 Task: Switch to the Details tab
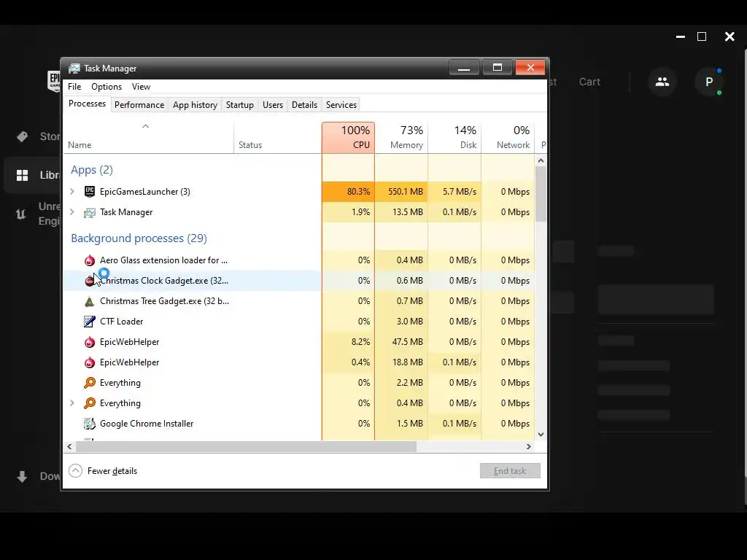tap(304, 105)
